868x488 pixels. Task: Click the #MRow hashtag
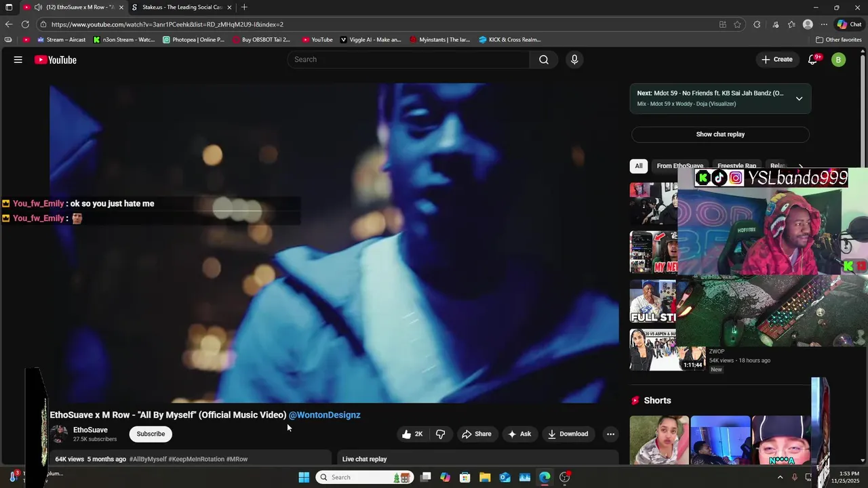237,459
